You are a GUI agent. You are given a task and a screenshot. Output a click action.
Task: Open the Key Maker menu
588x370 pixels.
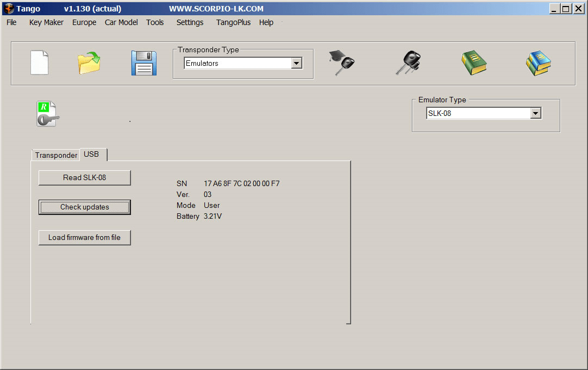click(x=46, y=22)
